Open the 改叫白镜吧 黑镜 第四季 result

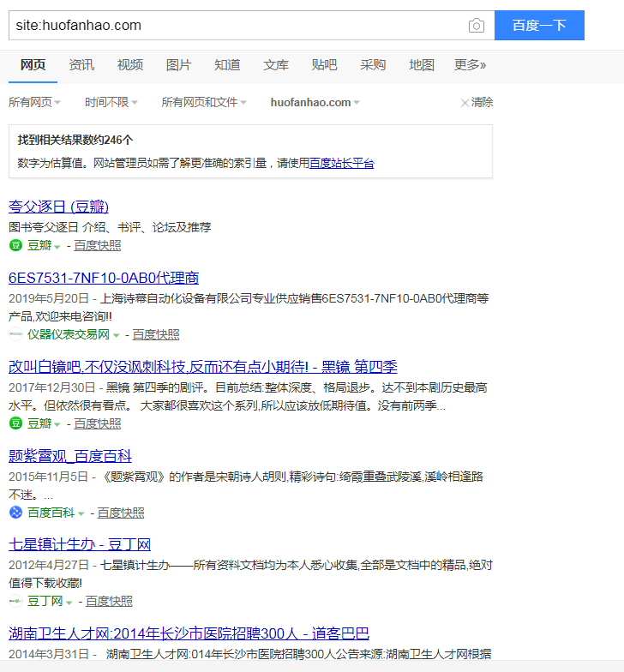(x=202, y=367)
